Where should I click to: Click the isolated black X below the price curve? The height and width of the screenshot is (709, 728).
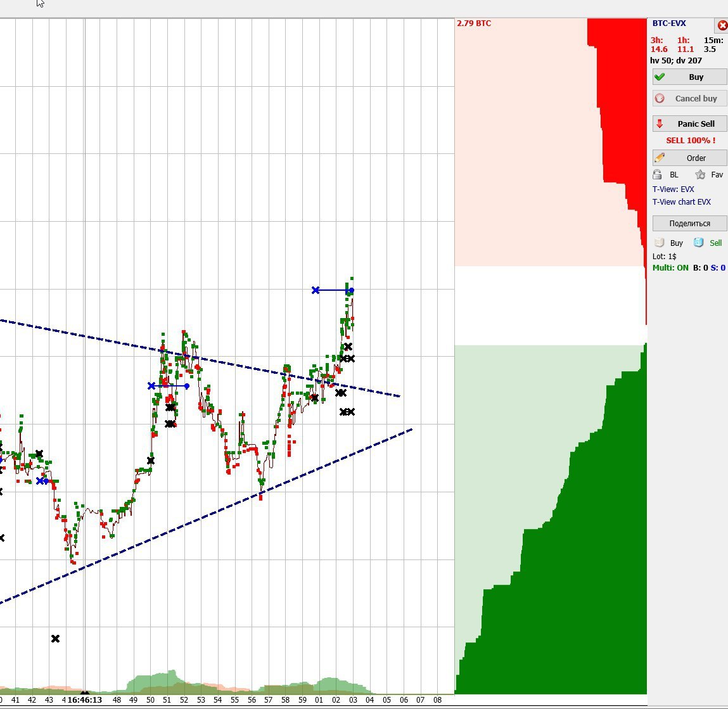pos(55,638)
